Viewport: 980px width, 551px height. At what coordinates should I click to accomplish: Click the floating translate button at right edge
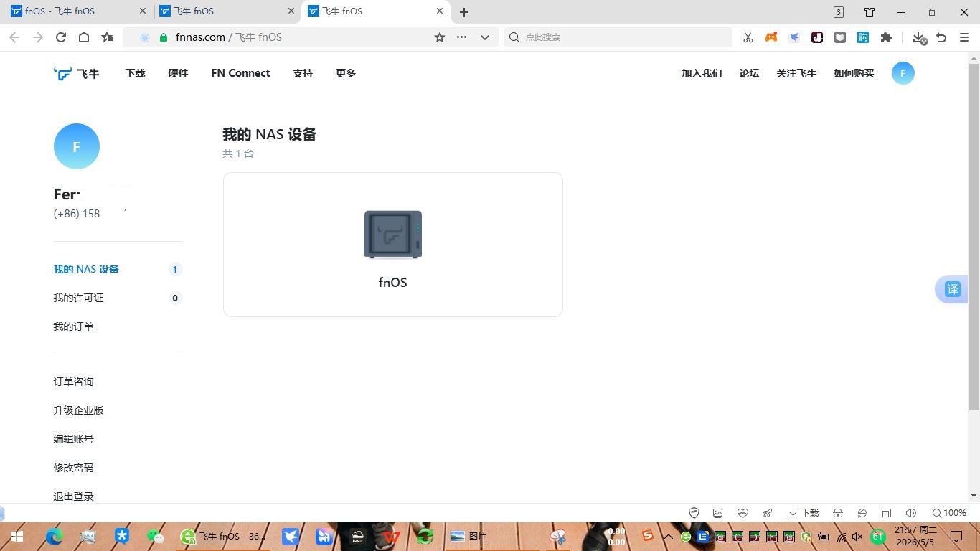pyautogui.click(x=952, y=289)
